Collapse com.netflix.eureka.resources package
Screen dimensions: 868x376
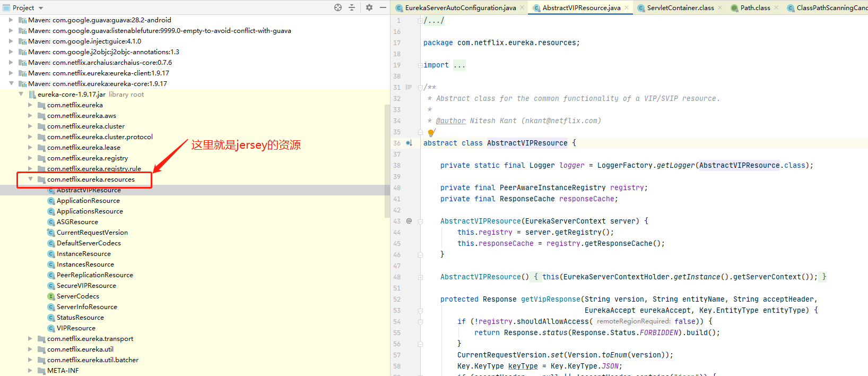(30, 180)
